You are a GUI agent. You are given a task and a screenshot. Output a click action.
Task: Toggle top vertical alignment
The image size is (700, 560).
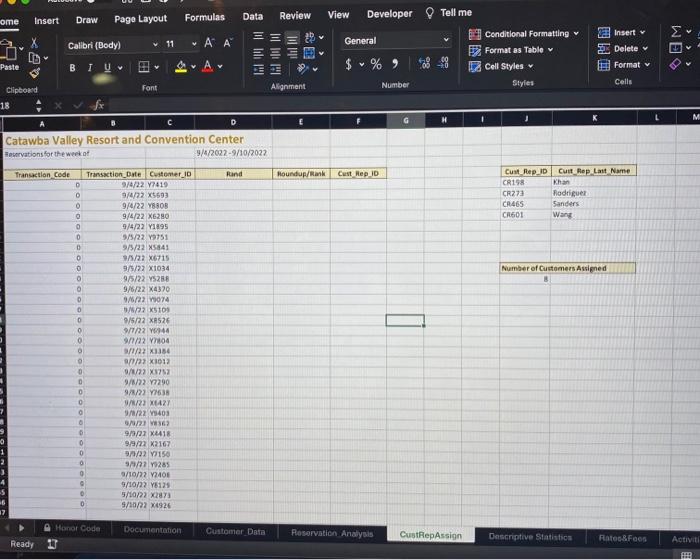coord(258,36)
